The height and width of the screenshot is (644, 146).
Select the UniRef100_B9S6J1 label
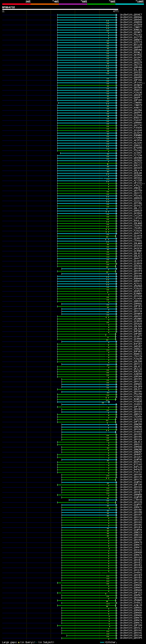click(131, 221)
